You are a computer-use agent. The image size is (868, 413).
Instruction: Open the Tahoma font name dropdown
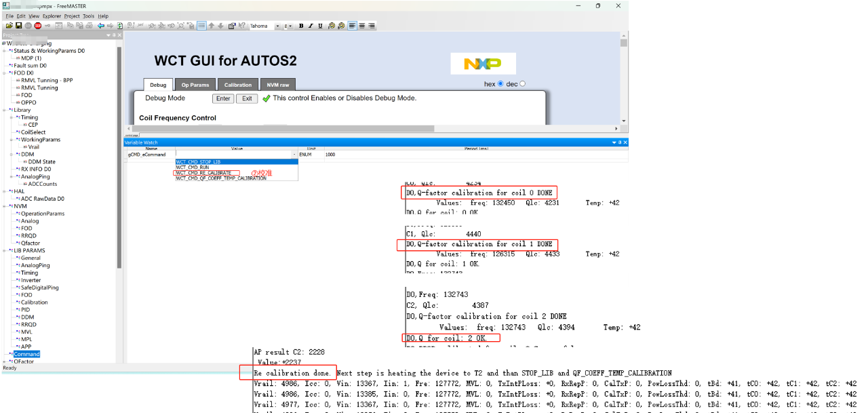pos(279,26)
